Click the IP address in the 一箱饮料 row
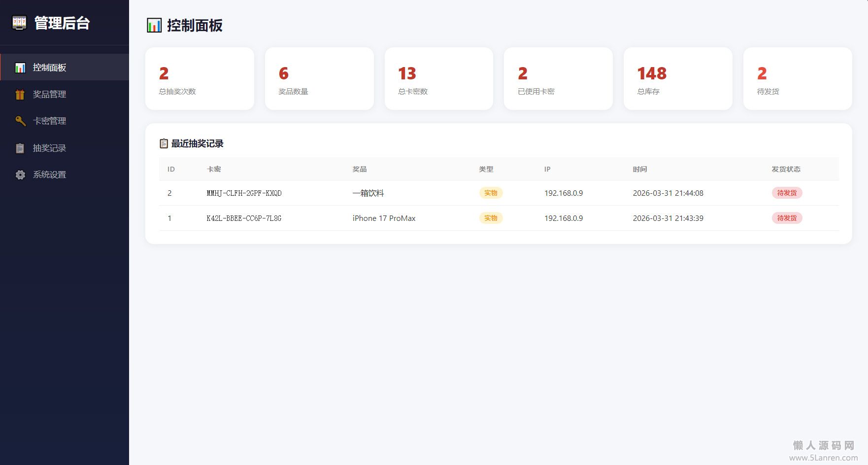The width and height of the screenshot is (868, 465). tap(564, 193)
